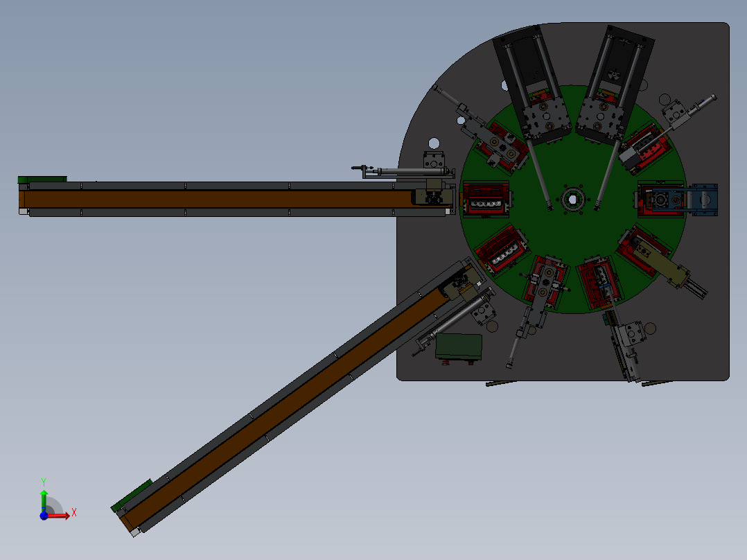
Task: Select the green end cover on horizontal conveyor
Action: click(42, 180)
